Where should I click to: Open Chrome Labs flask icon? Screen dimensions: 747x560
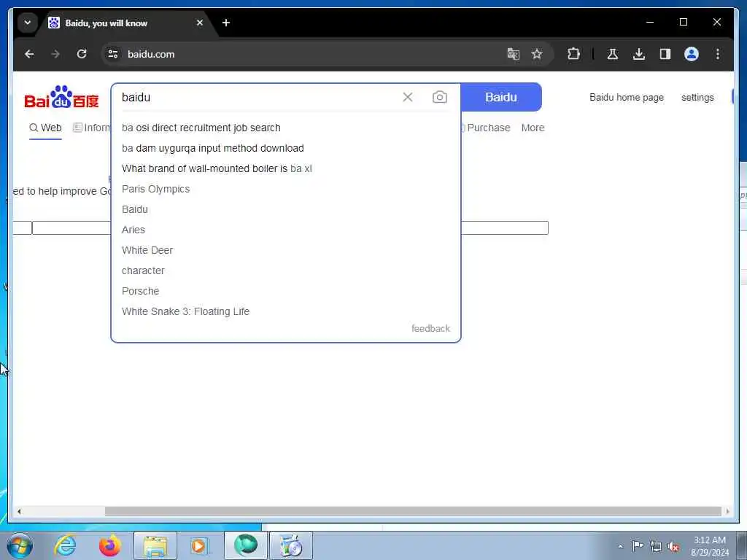(613, 54)
